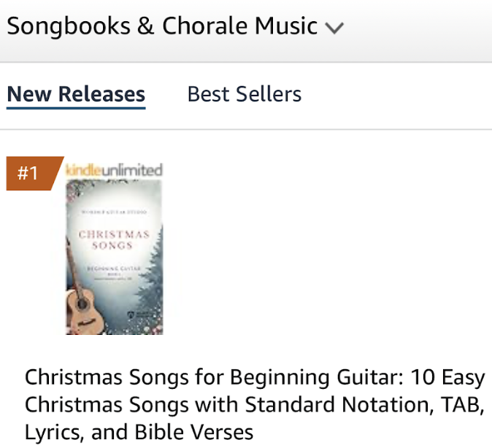
Task: Click the underline beneath New Releases
Action: (x=76, y=108)
